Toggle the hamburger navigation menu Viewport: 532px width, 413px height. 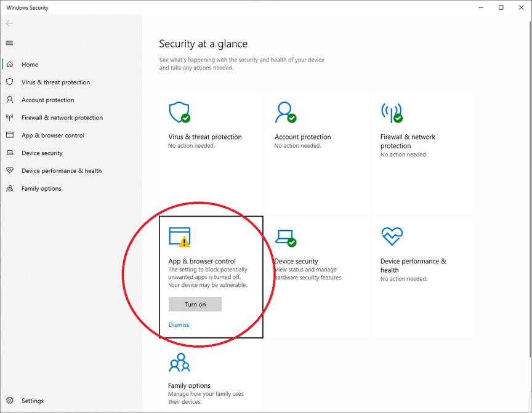[9, 43]
